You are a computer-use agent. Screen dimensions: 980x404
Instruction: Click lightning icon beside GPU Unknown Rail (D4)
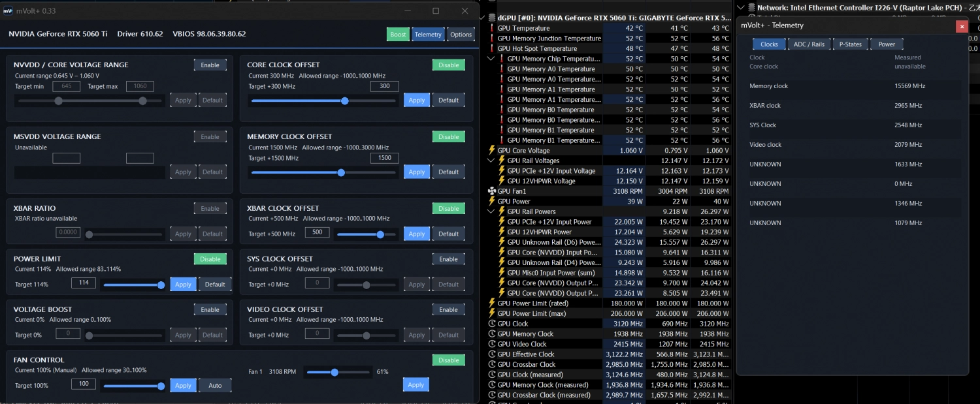tap(502, 262)
